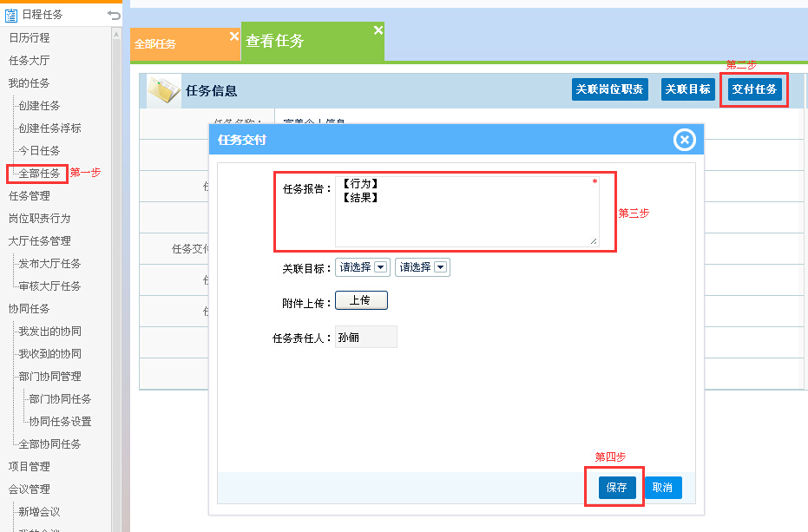Close the 全部任务 tab with its X
This screenshot has height=532, width=808.
click(x=233, y=36)
